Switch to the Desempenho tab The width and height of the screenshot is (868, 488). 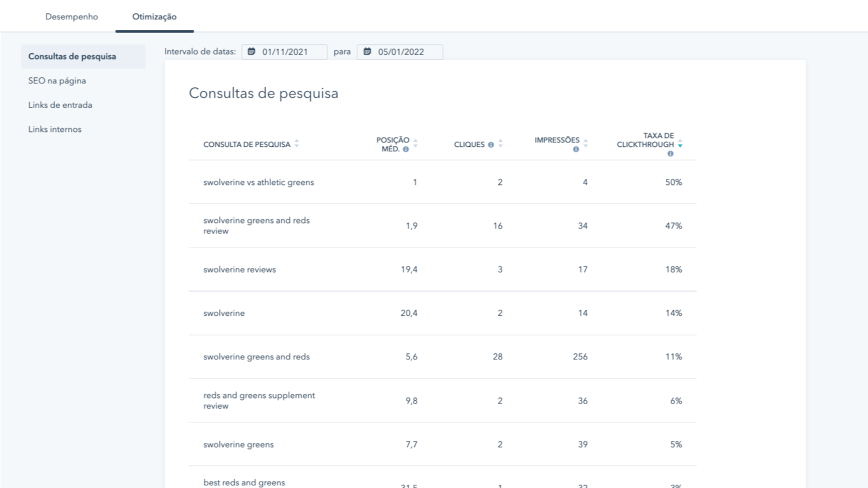click(71, 17)
